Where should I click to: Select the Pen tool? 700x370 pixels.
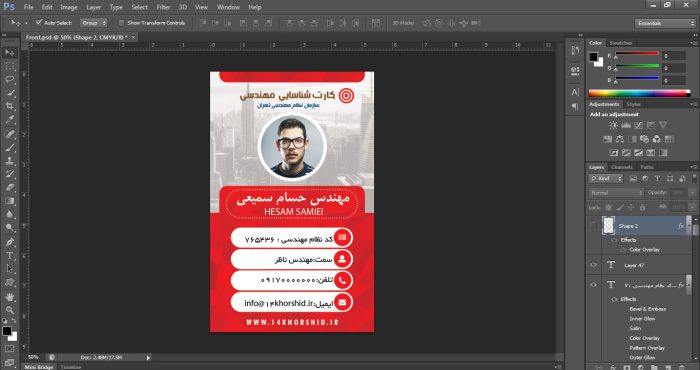tap(9, 242)
